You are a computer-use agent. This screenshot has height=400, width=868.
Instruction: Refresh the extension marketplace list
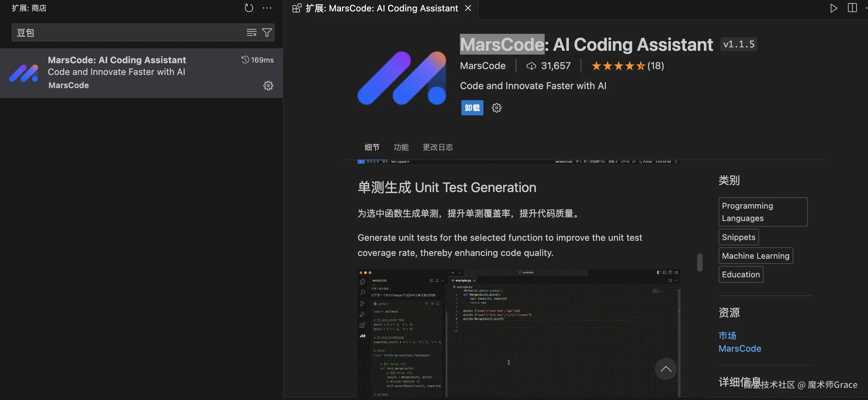click(x=249, y=8)
